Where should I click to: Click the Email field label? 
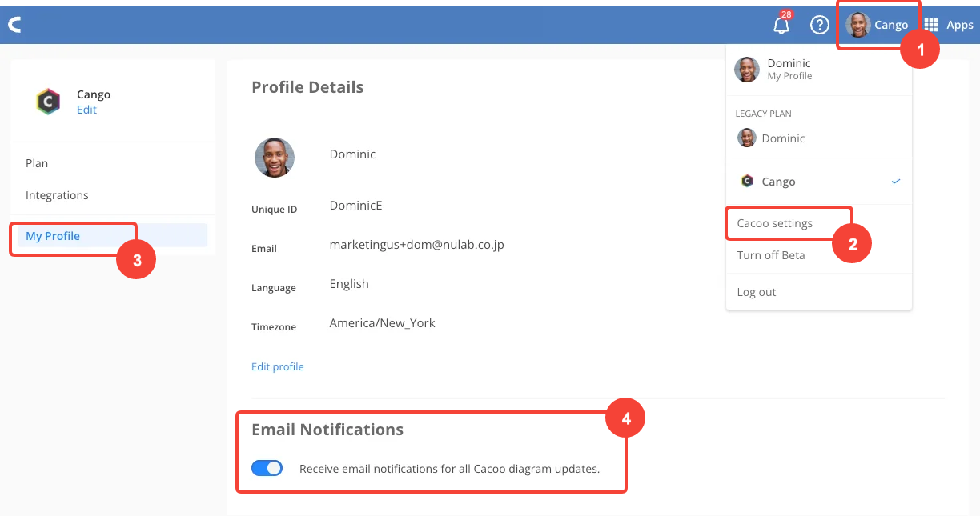264,249
